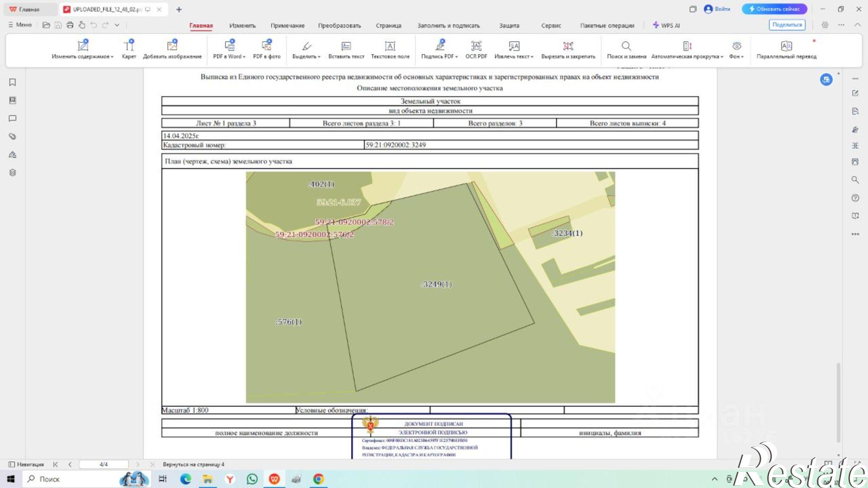Open the Преобразовать ribbon tab

click(339, 26)
